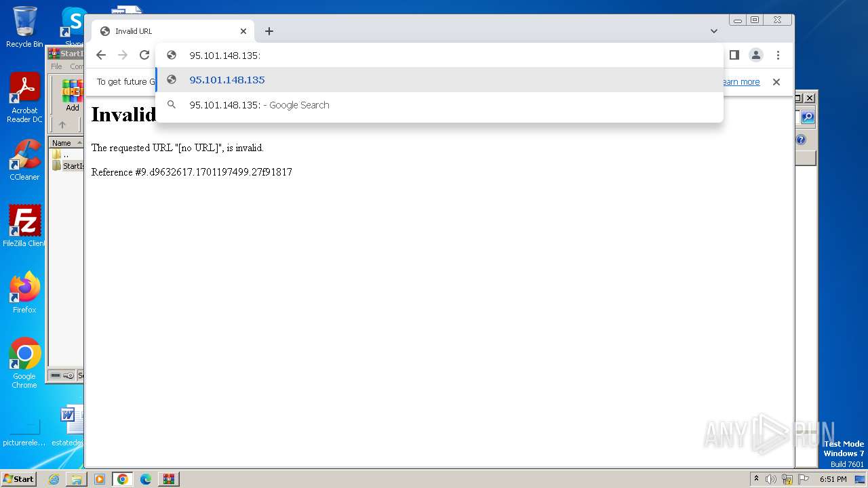Open Acrobat Reader DC desktop icon
868x488 pixels.
point(24,98)
